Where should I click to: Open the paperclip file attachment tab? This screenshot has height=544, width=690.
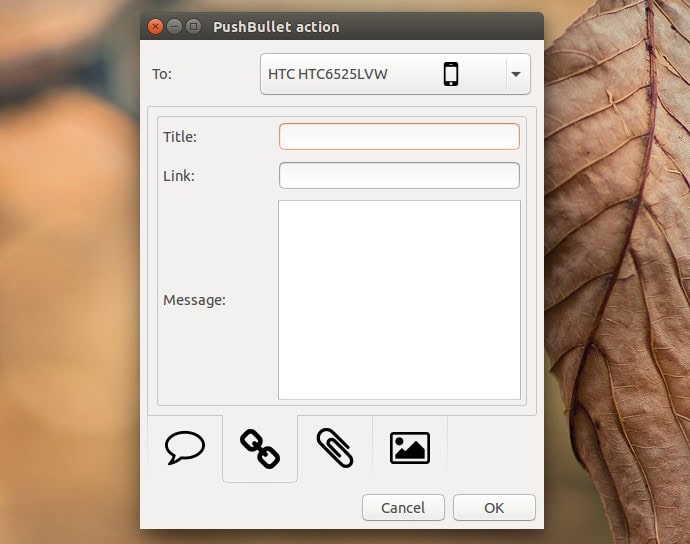(335, 448)
